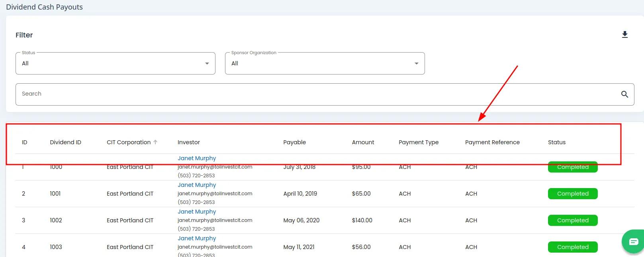Click Completed status badge for dividend 1001

(572, 194)
